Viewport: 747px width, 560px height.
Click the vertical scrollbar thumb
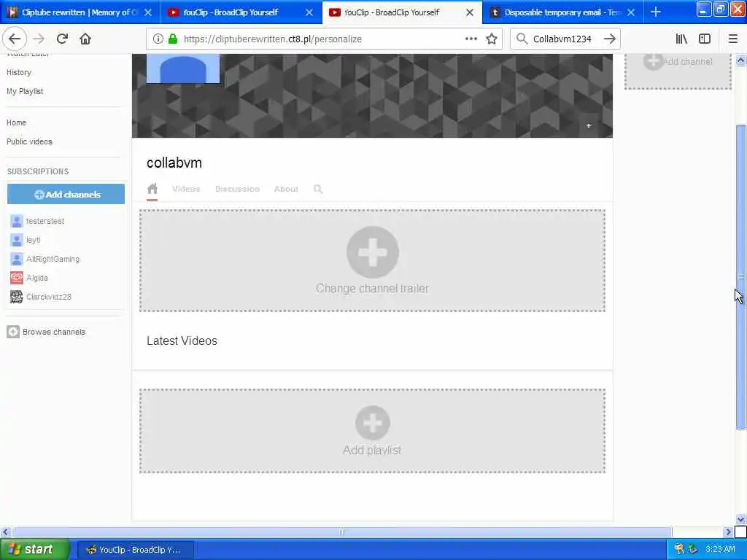pyautogui.click(x=740, y=277)
